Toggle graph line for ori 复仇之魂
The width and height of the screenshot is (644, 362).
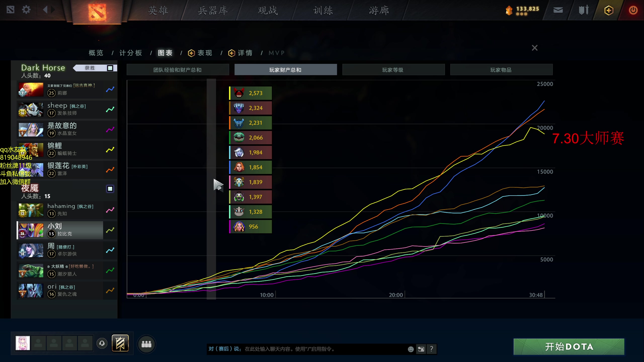point(110,290)
